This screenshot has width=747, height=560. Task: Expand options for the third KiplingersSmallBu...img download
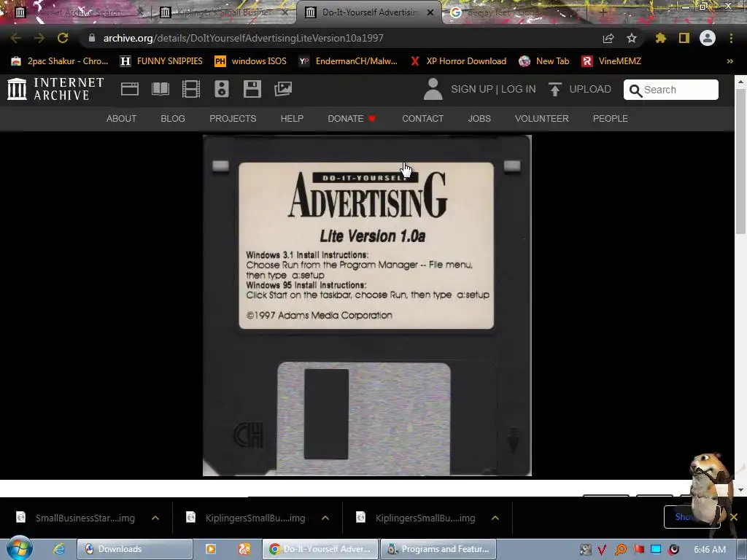495,518
